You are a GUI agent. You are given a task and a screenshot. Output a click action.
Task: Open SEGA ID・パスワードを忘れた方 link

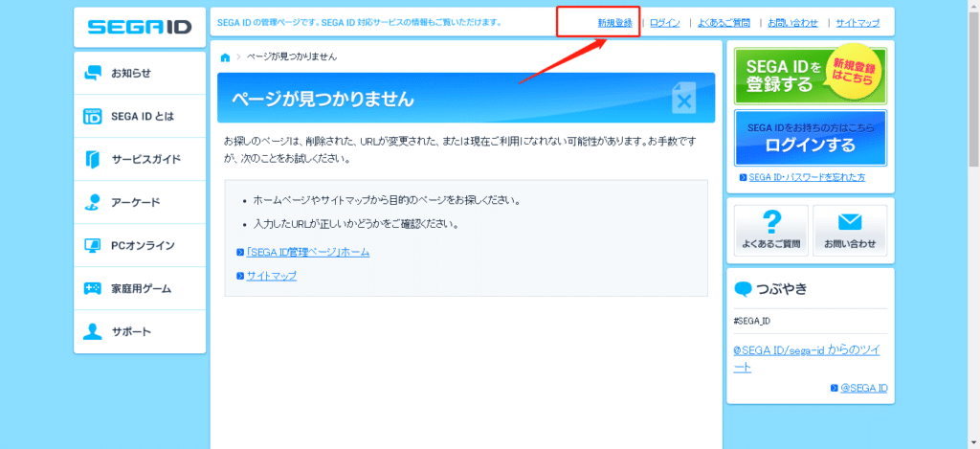pos(807,178)
